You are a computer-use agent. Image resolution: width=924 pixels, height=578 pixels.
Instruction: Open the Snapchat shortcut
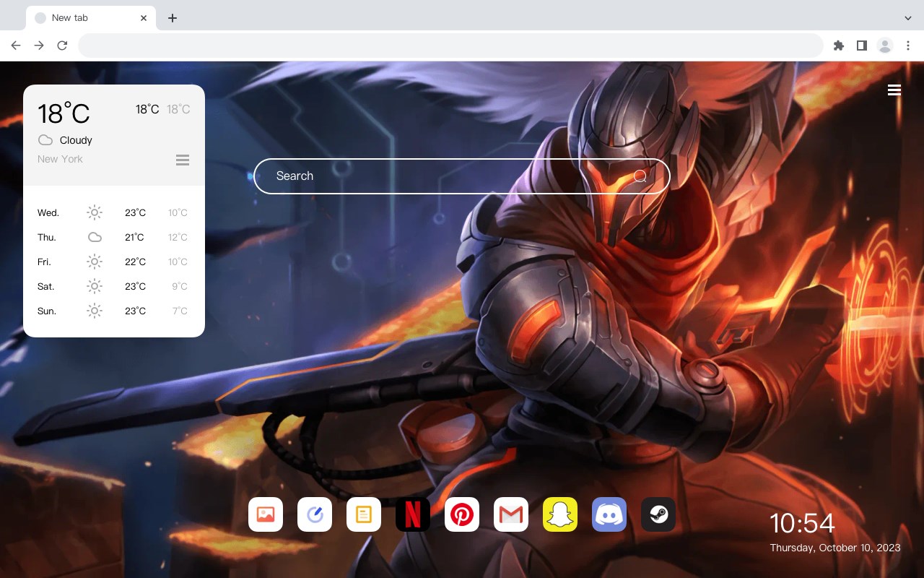pyautogui.click(x=560, y=514)
